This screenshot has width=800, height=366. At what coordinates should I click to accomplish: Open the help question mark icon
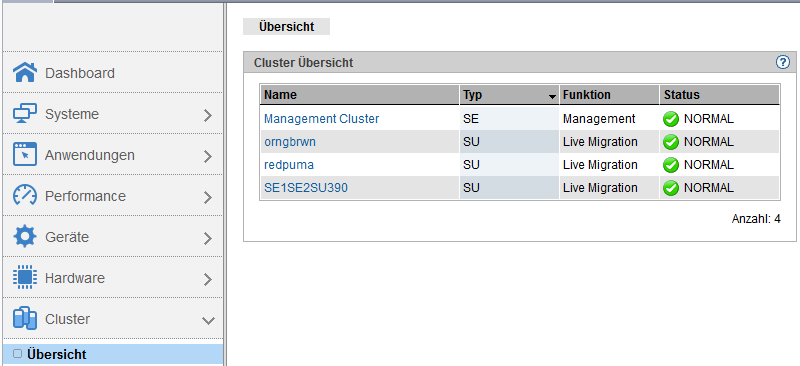click(782, 62)
